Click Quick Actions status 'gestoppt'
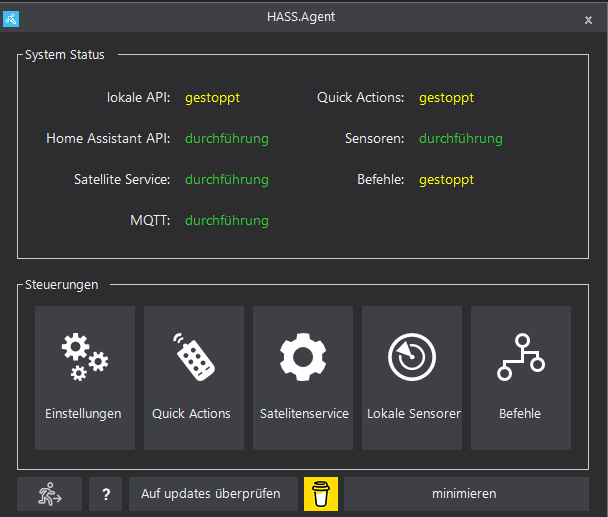The height and width of the screenshot is (517, 608). [x=446, y=98]
